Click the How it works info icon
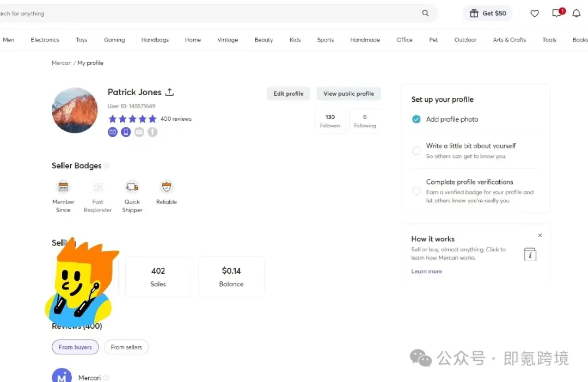588x382 pixels. 530,255
